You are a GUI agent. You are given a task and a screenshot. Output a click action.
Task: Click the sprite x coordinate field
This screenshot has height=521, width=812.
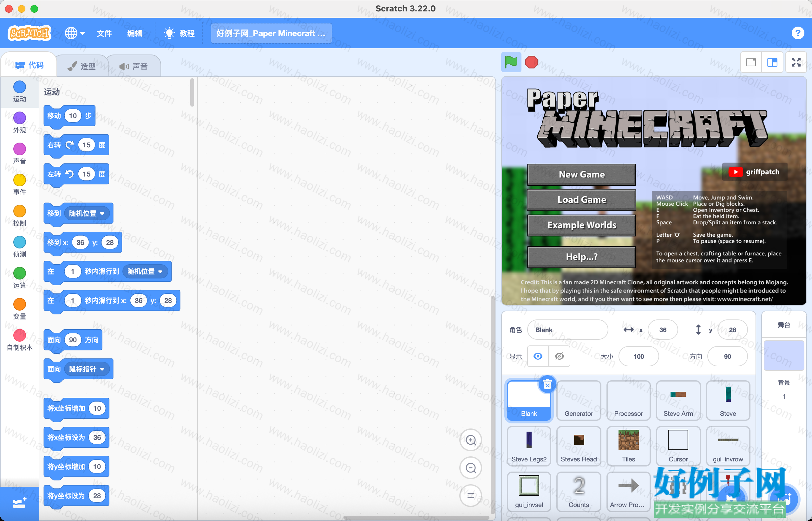(663, 330)
